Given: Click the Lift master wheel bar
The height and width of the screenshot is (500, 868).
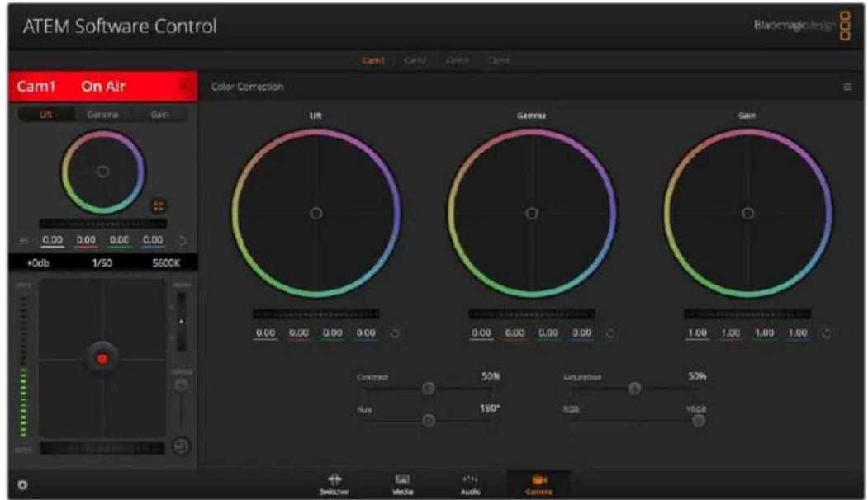Looking at the screenshot, I should tap(316, 314).
